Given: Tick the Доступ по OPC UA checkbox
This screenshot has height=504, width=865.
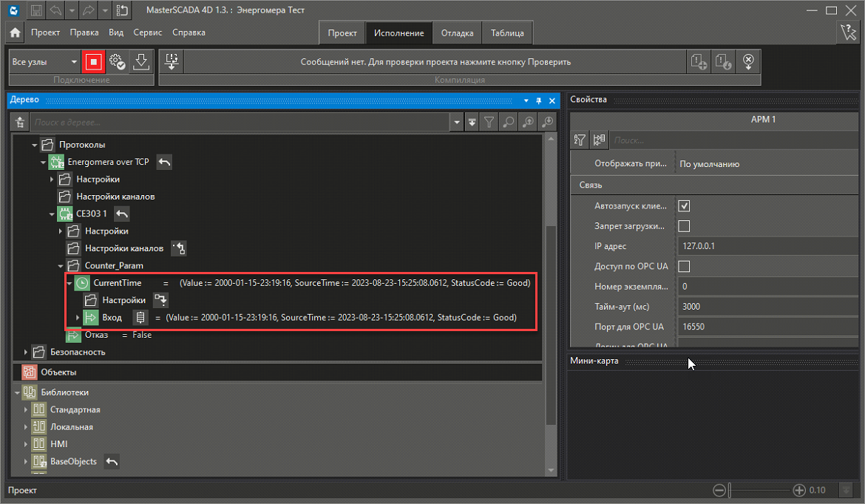Looking at the screenshot, I should tap(684, 266).
